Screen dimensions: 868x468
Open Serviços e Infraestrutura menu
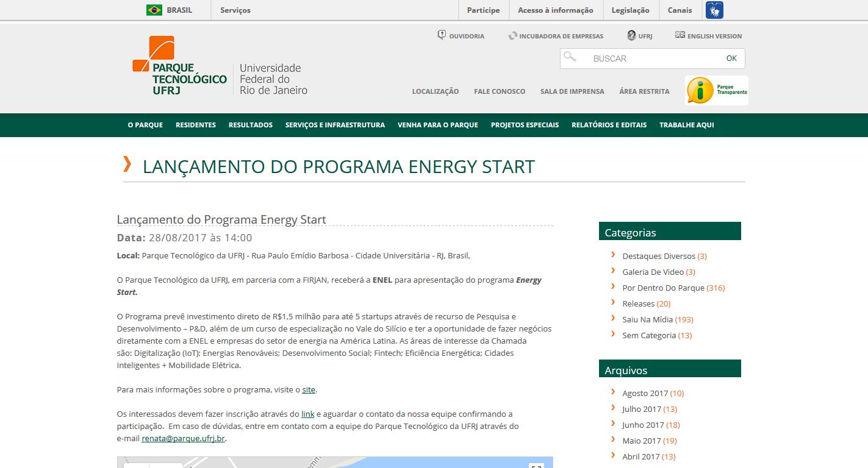[x=335, y=125]
